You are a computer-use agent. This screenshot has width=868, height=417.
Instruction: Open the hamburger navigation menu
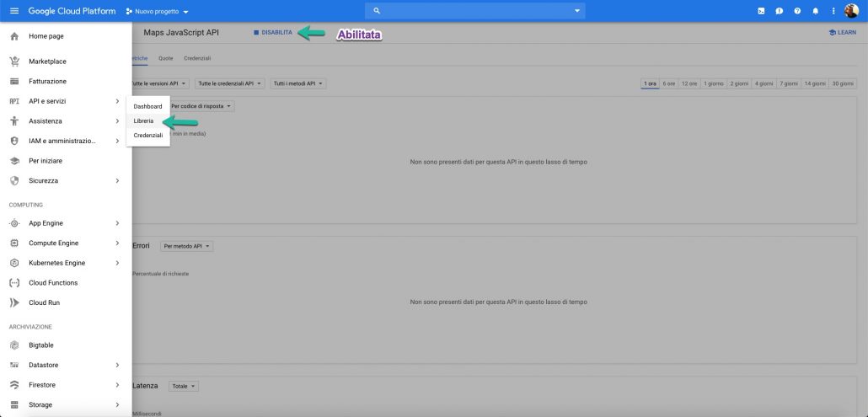pos(14,11)
